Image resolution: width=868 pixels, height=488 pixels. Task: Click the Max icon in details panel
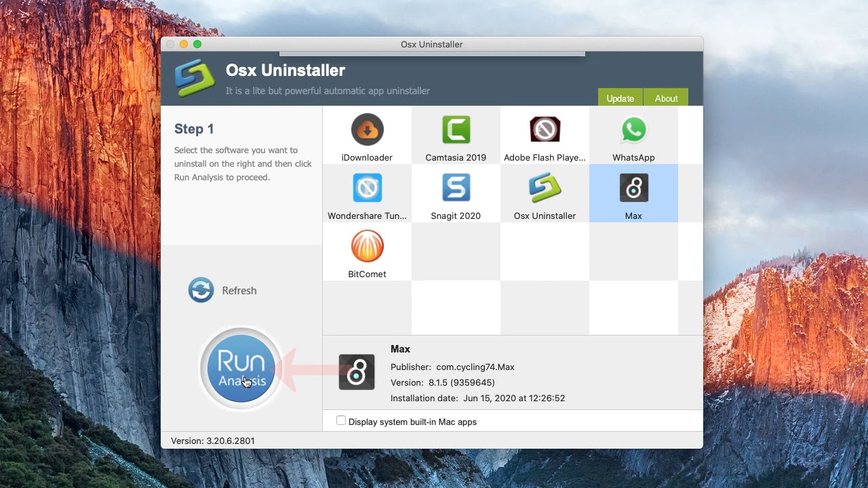point(357,372)
